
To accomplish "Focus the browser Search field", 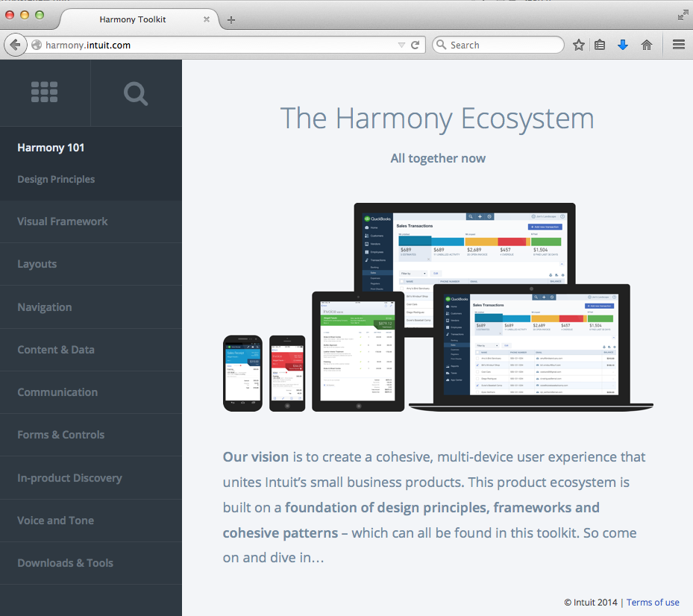I will 498,45.
